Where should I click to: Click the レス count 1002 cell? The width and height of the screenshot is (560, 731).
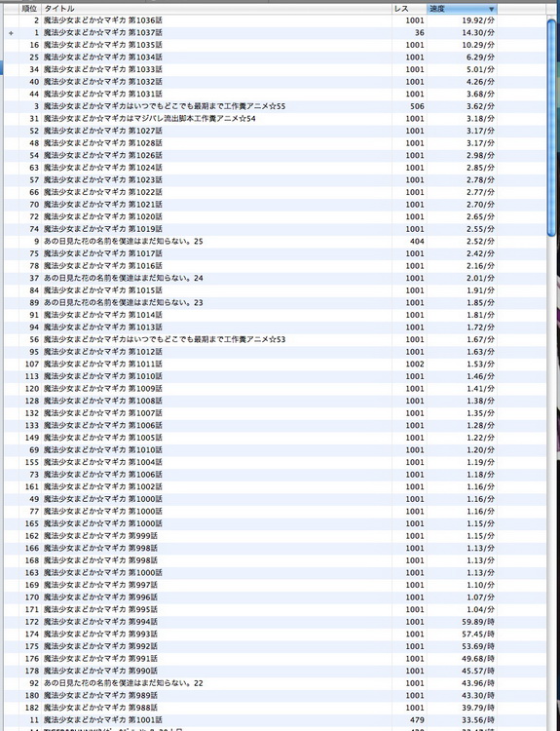(415, 364)
